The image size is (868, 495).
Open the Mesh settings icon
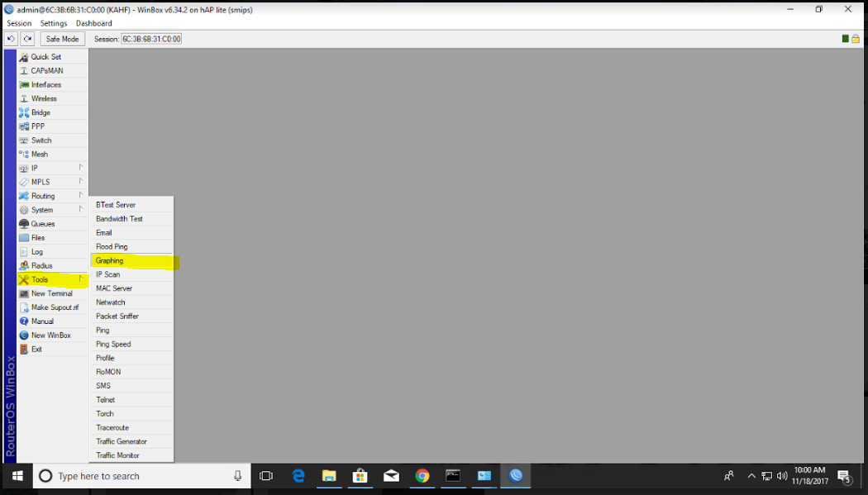tap(24, 155)
